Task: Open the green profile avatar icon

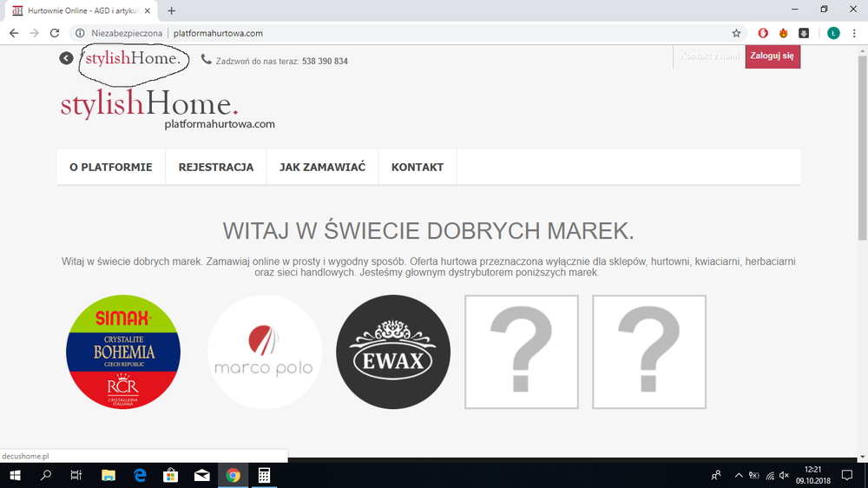Action: pos(833,33)
